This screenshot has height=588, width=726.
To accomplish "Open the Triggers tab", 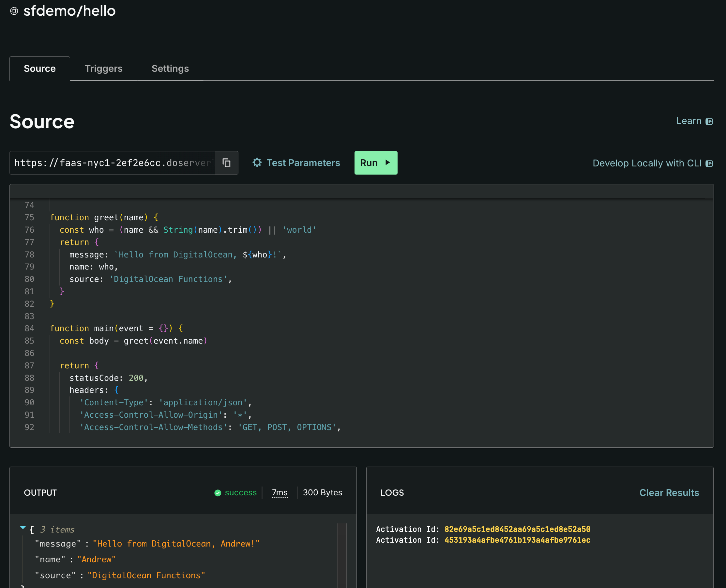I will pyautogui.click(x=104, y=69).
